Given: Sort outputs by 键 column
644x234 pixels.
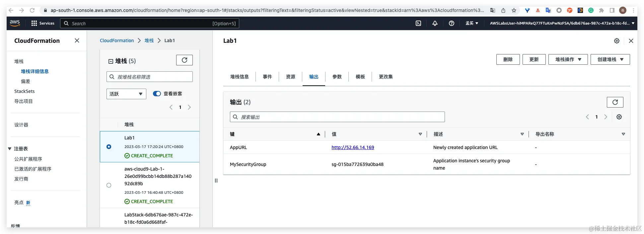Looking at the screenshot, I should [319, 134].
